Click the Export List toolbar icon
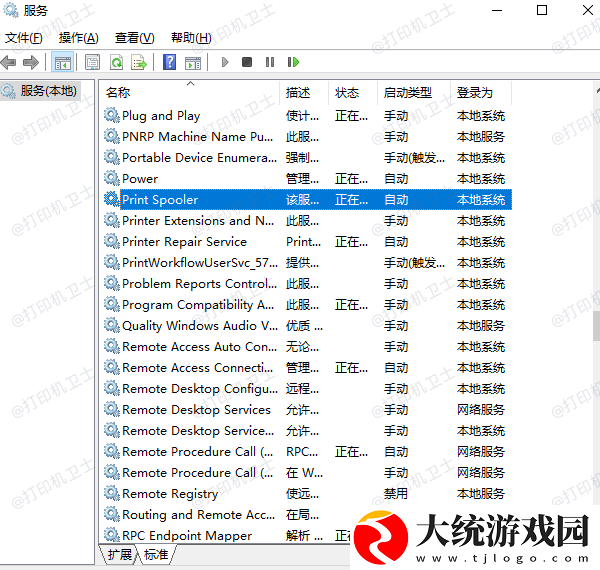 click(x=139, y=62)
